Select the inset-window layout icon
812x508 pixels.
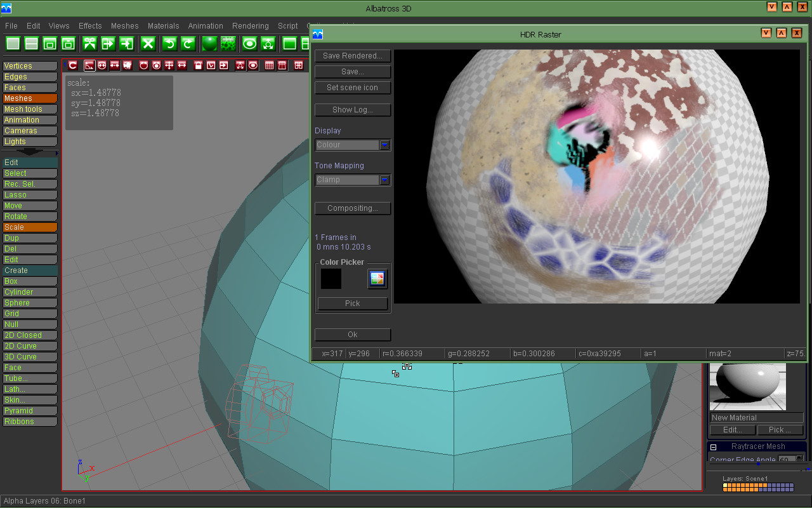click(x=50, y=43)
